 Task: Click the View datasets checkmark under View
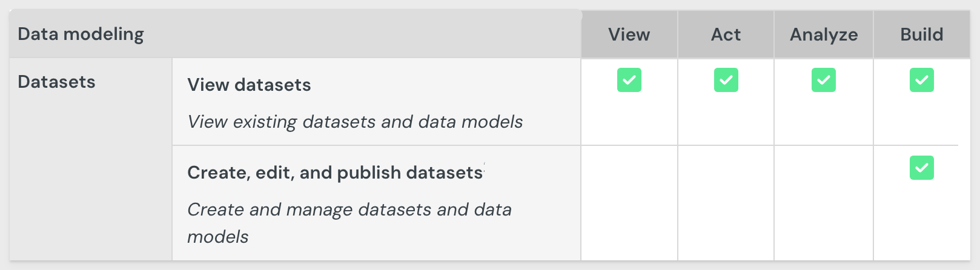629,80
